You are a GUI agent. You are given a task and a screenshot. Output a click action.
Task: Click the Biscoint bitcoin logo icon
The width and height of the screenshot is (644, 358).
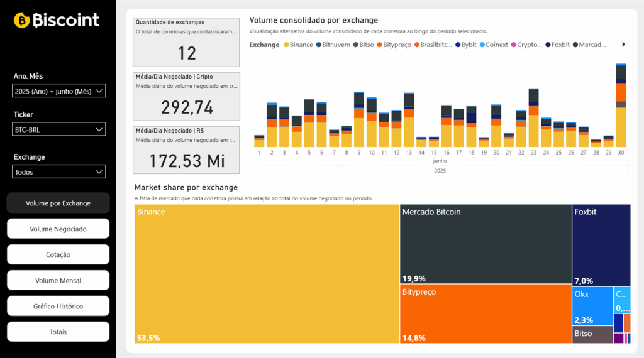pyautogui.click(x=22, y=20)
